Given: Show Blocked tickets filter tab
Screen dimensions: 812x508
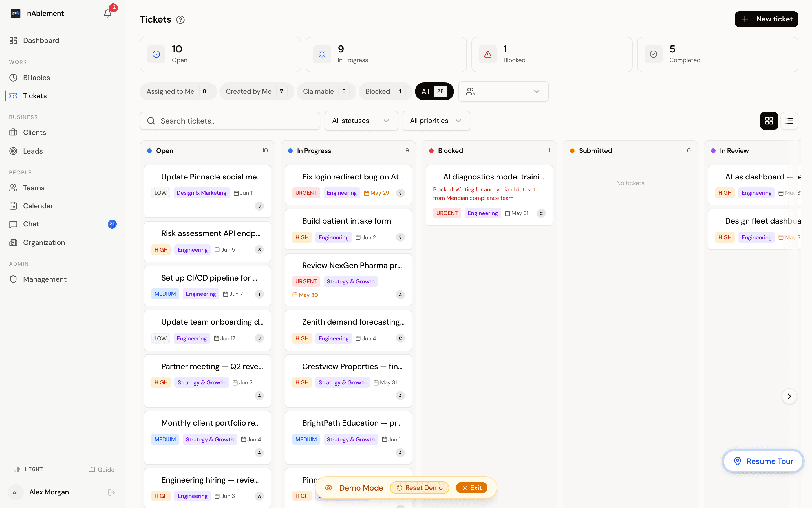Looking at the screenshot, I should click(x=385, y=91).
